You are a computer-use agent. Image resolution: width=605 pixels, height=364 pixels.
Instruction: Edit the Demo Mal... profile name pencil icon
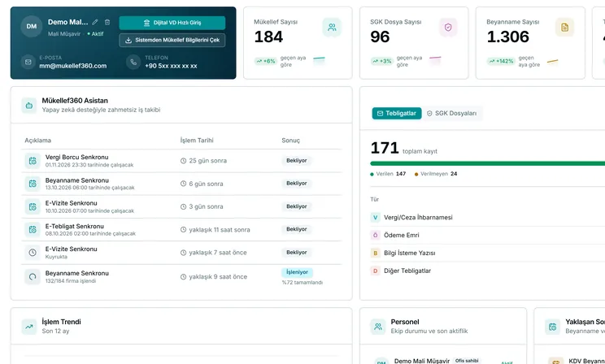[95, 23]
